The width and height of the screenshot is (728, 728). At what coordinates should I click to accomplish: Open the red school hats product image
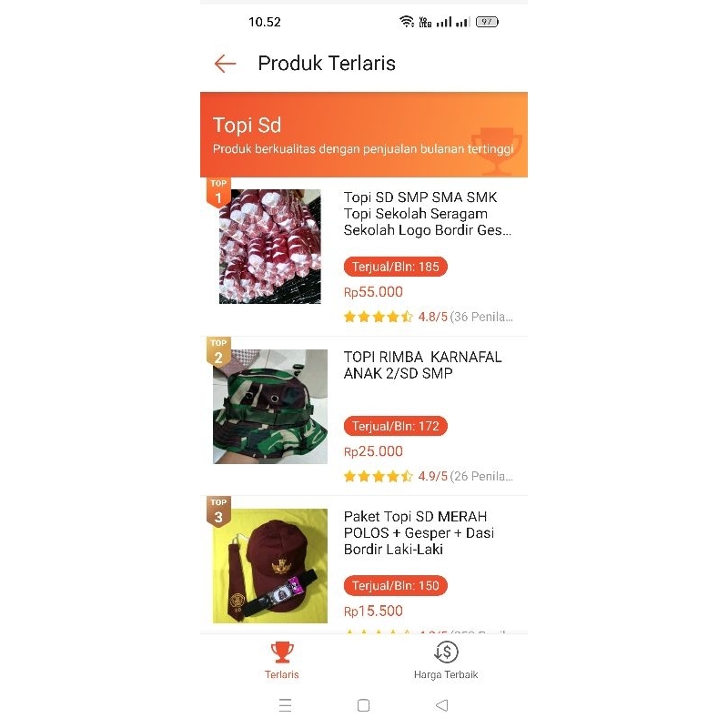coord(269,247)
